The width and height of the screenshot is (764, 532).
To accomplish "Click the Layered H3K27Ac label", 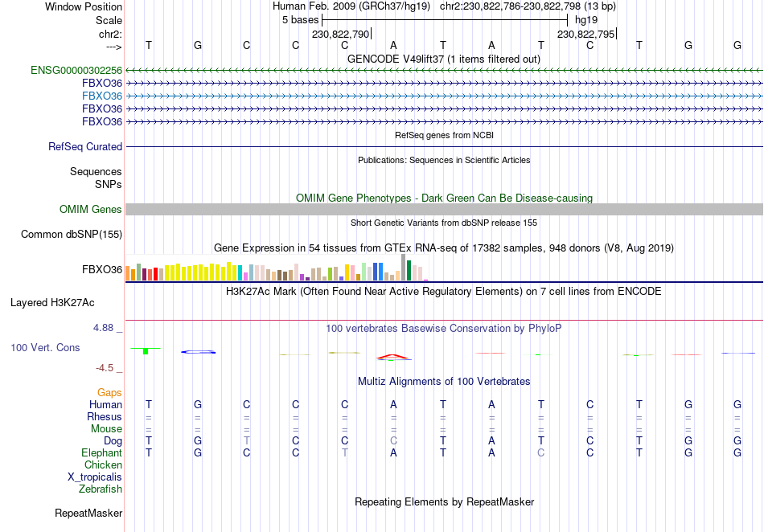I will pos(52,303).
